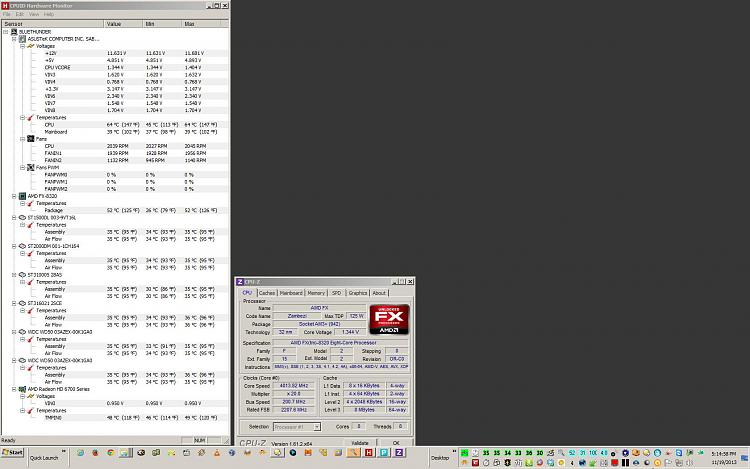Click the Voltages lightning icon under ASUSTeK
The width and height of the screenshot is (750, 469).
pyautogui.click(x=31, y=46)
